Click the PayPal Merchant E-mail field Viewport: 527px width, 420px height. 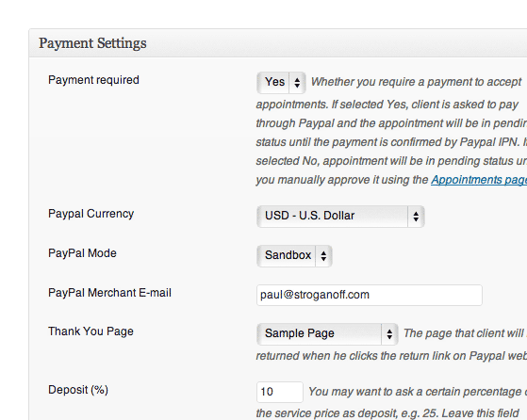coord(370,295)
